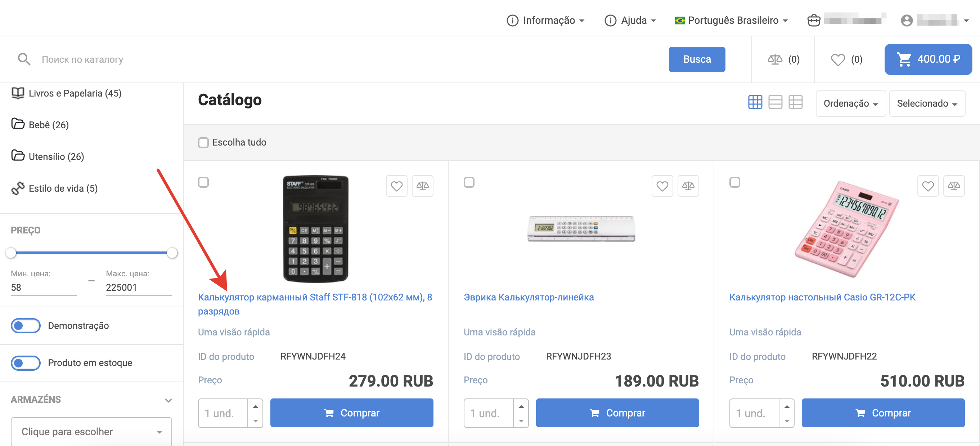The image size is (980, 446).
Task: Open the Português Brasileiro language menu
Action: click(x=730, y=20)
